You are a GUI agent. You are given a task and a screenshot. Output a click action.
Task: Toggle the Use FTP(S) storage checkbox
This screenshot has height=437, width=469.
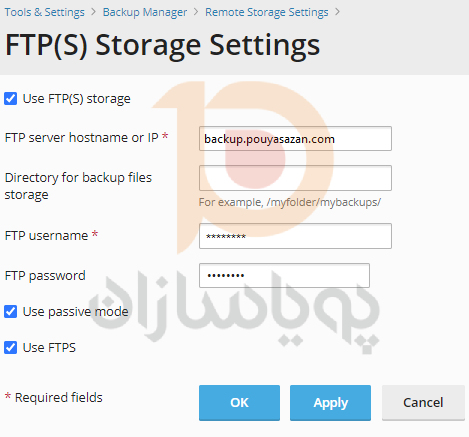[11, 99]
